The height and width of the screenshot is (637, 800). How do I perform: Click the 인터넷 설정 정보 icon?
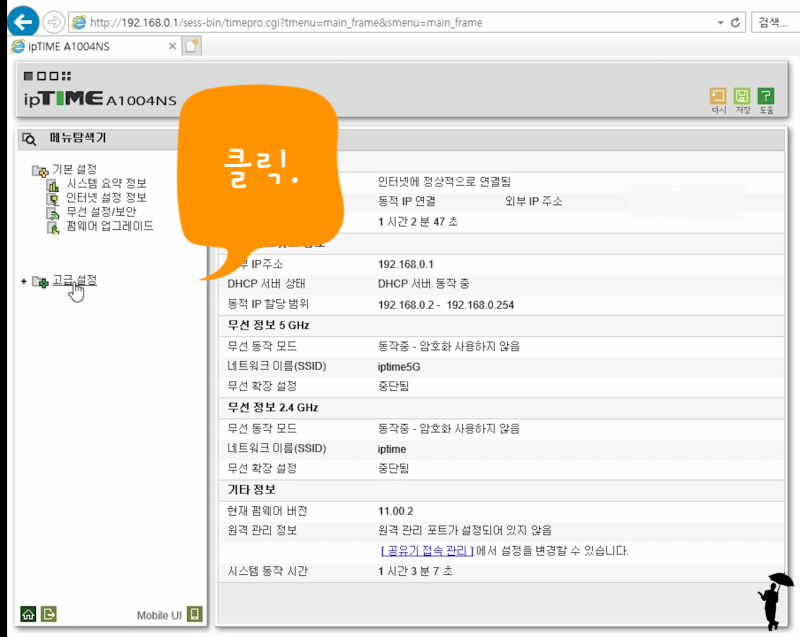[x=53, y=199]
